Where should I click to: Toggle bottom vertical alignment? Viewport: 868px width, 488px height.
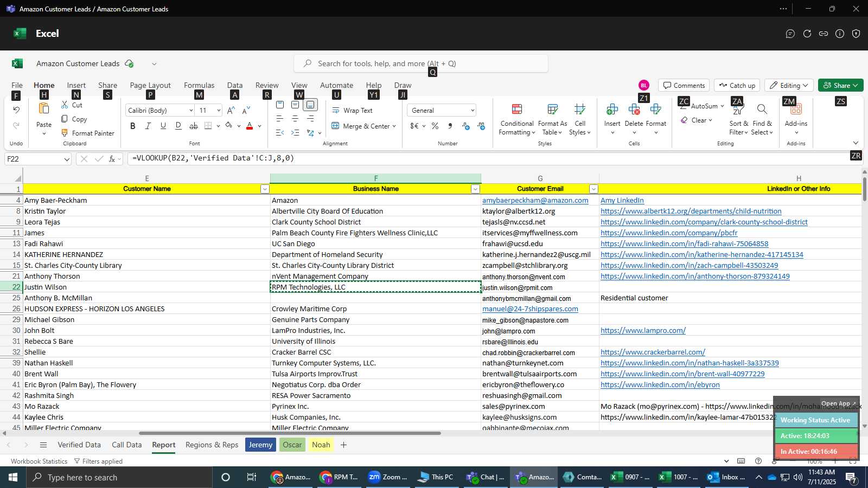click(x=310, y=105)
